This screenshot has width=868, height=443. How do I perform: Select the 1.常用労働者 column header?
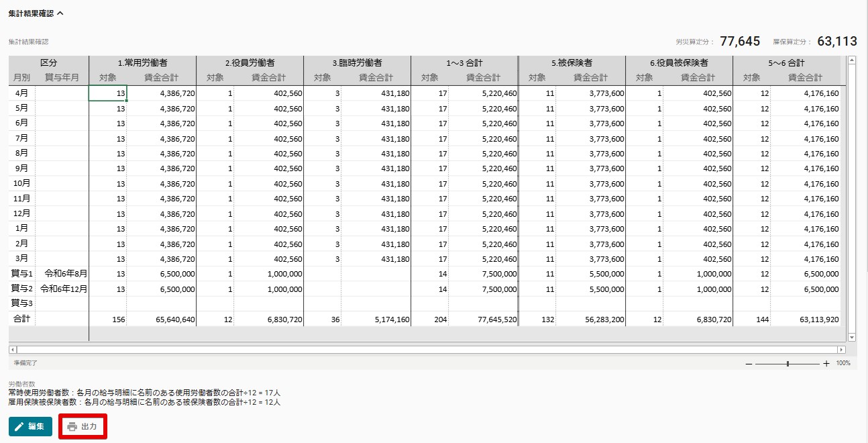(142, 63)
